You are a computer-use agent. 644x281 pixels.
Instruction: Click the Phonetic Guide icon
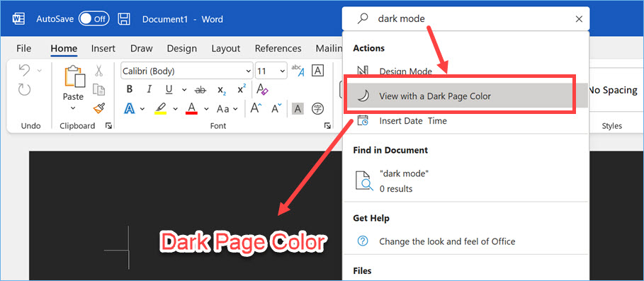[x=298, y=71]
